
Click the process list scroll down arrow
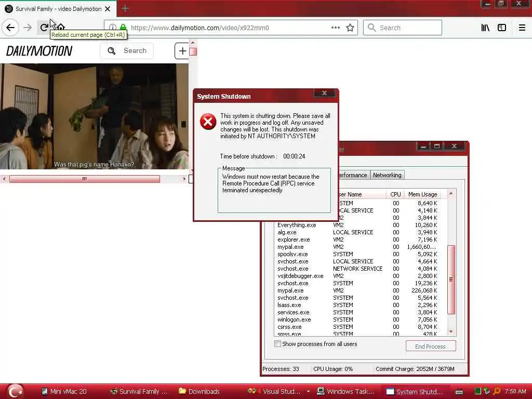click(x=451, y=331)
